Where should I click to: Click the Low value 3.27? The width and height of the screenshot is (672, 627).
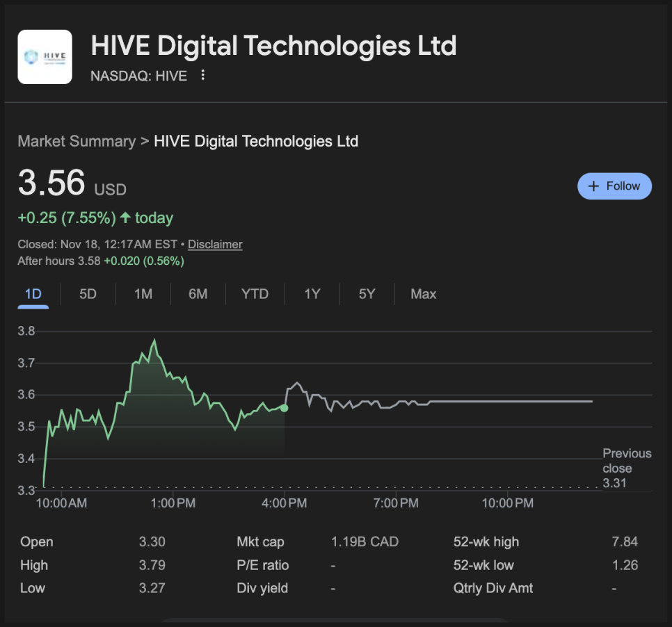[152, 588]
